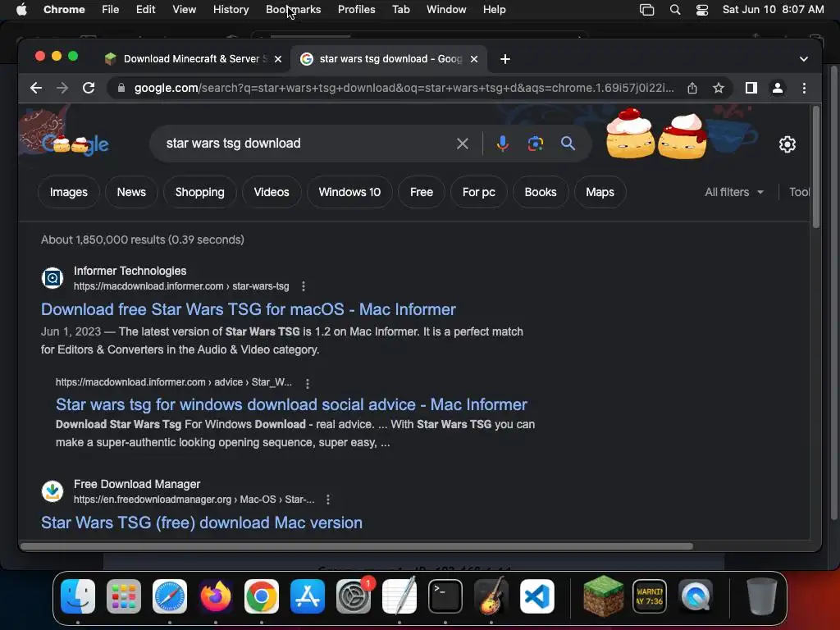Open the App Store from the Dock
The height and width of the screenshot is (630, 840).
point(308,596)
